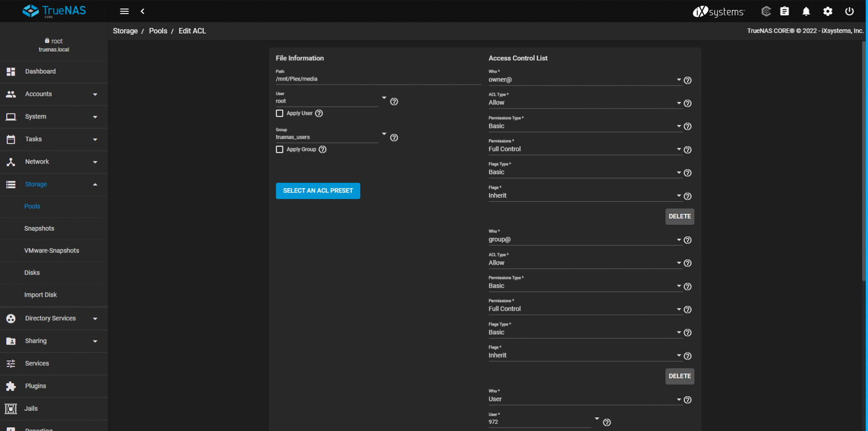Delete the owner@ ACL entry
The width and height of the screenshot is (868, 431).
[x=679, y=217]
